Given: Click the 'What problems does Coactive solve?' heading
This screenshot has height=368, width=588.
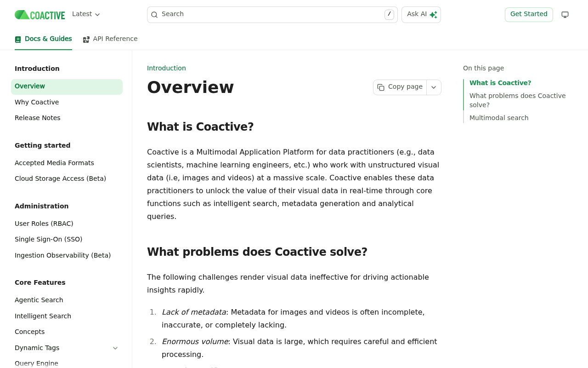Looking at the screenshot, I should point(257,252).
